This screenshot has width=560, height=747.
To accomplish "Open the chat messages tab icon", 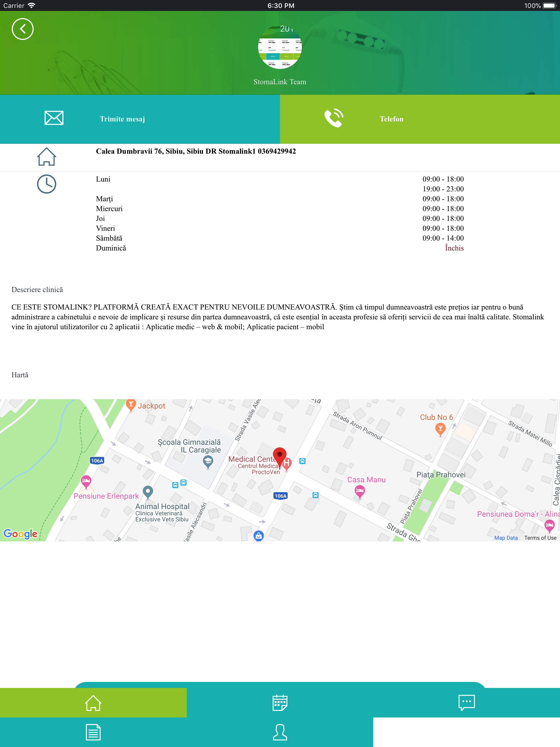I will tap(466, 703).
